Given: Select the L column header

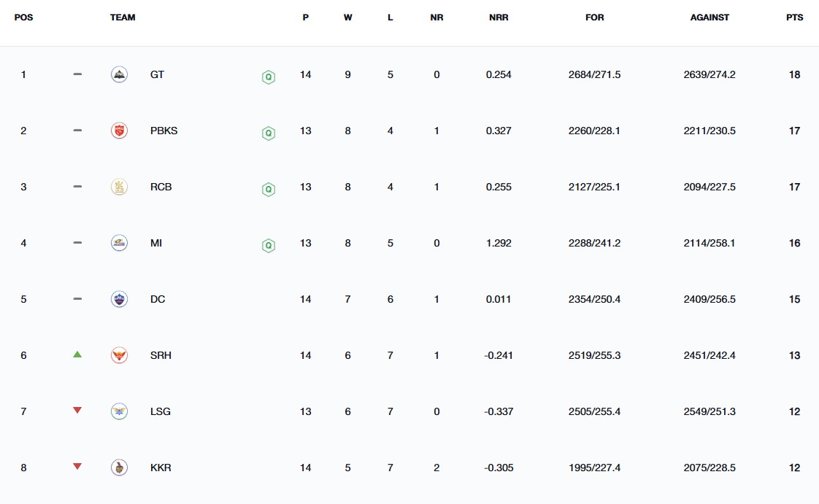Looking at the screenshot, I should click(391, 18).
